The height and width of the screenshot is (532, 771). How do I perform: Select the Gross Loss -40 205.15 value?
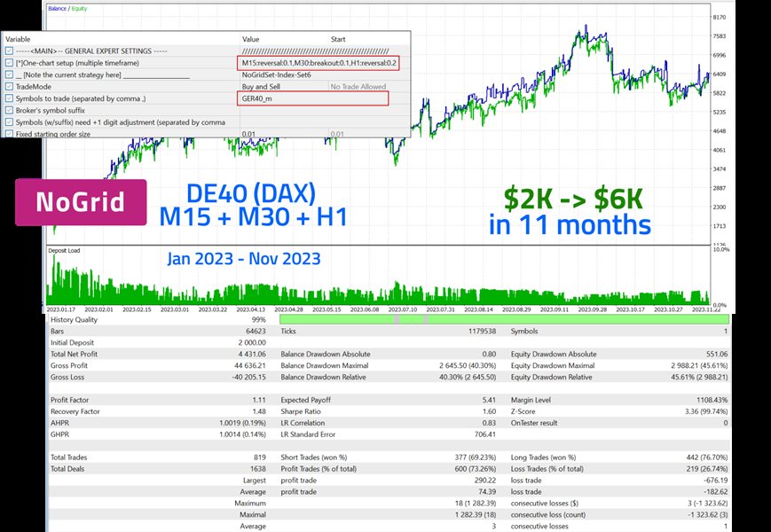(248, 377)
